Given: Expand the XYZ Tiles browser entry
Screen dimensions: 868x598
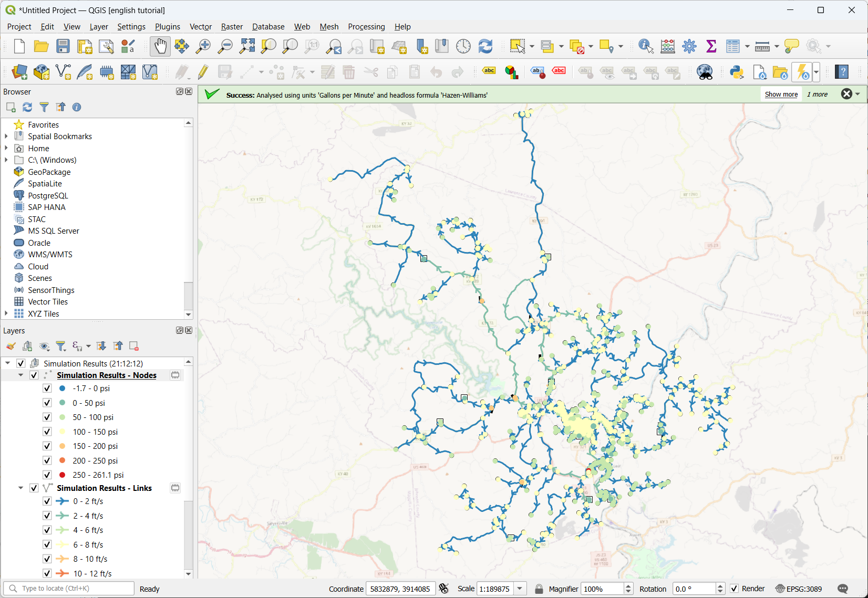Looking at the screenshot, I should coord(6,314).
